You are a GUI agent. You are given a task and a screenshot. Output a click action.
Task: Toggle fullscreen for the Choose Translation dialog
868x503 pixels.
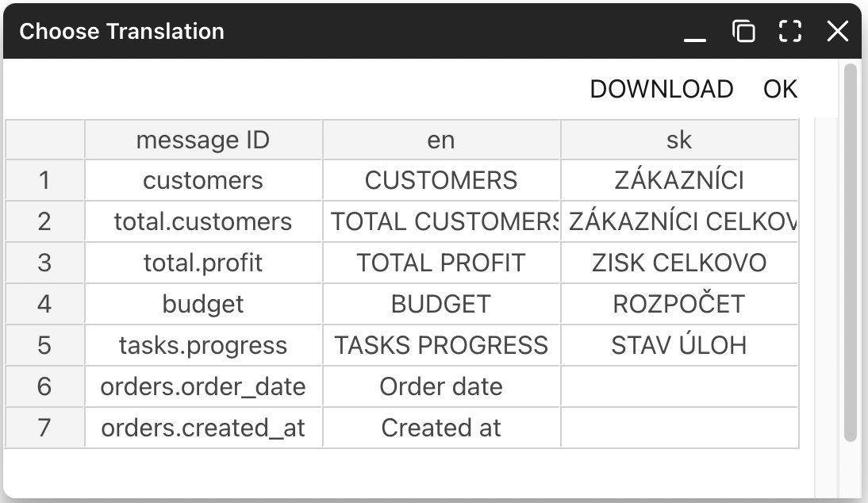tap(790, 31)
